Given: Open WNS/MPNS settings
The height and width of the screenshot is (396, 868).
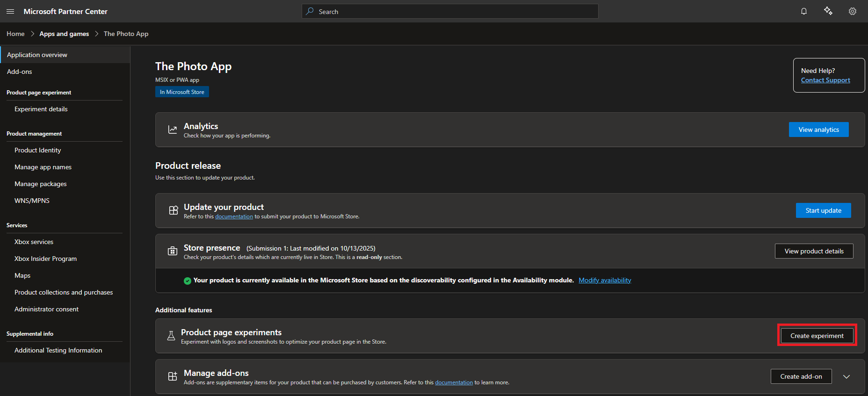Looking at the screenshot, I should [x=32, y=201].
